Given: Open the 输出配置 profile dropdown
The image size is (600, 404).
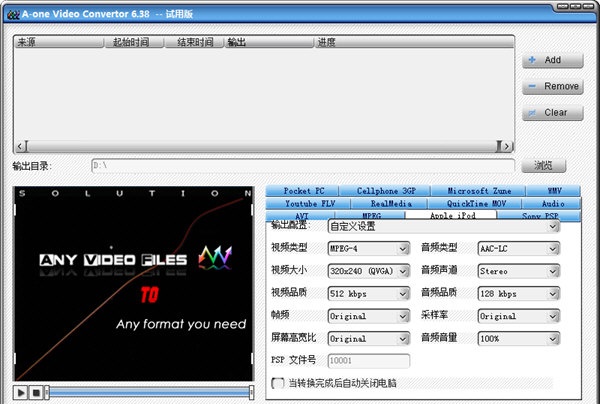Looking at the screenshot, I should pos(443,226).
